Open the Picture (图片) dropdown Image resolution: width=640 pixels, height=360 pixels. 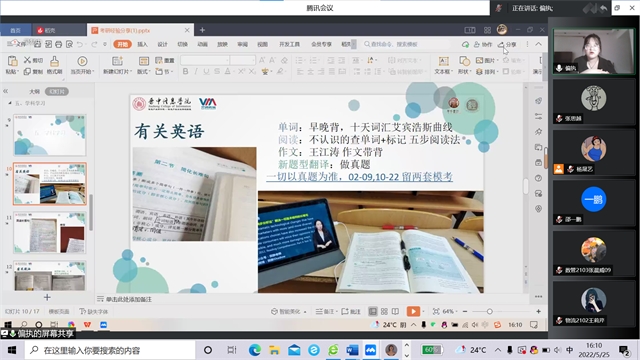pos(487,60)
